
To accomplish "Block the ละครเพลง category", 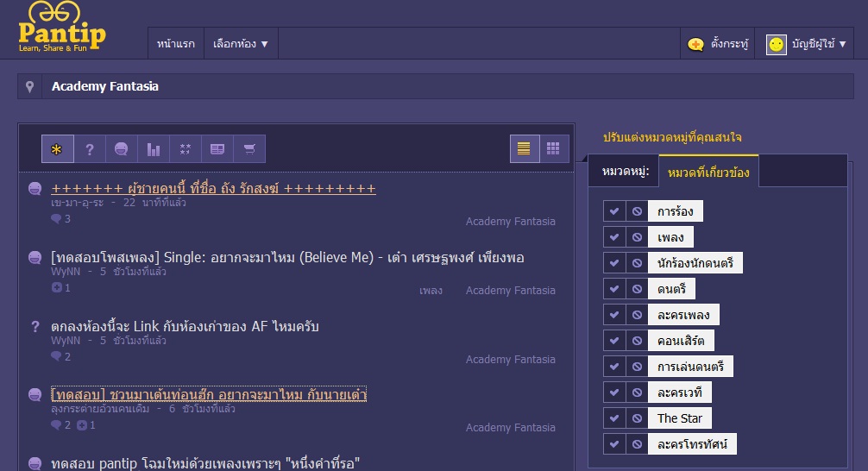I will (637, 314).
